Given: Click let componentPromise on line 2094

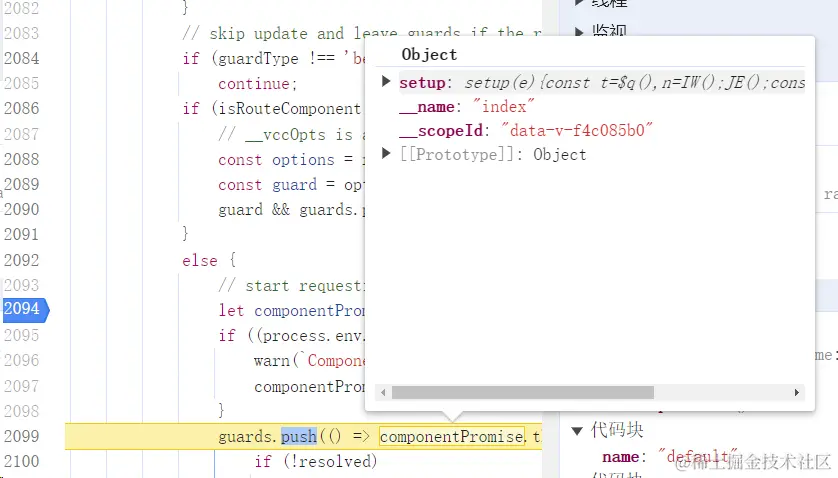Looking at the screenshot, I should 291,311.
